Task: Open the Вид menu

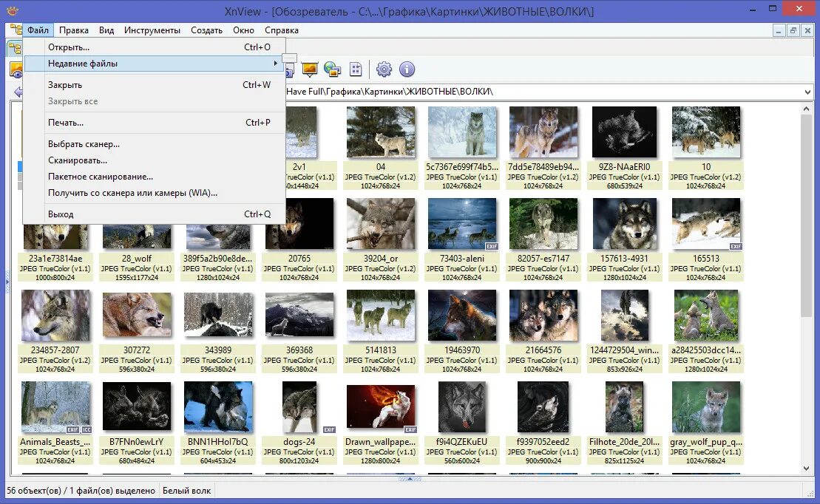Action: pos(106,30)
